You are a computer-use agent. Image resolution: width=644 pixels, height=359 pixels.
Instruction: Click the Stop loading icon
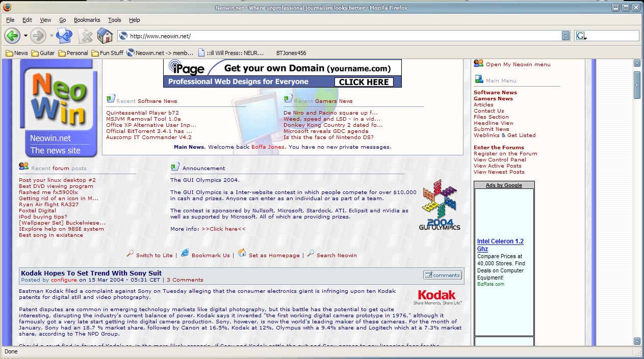[86, 36]
